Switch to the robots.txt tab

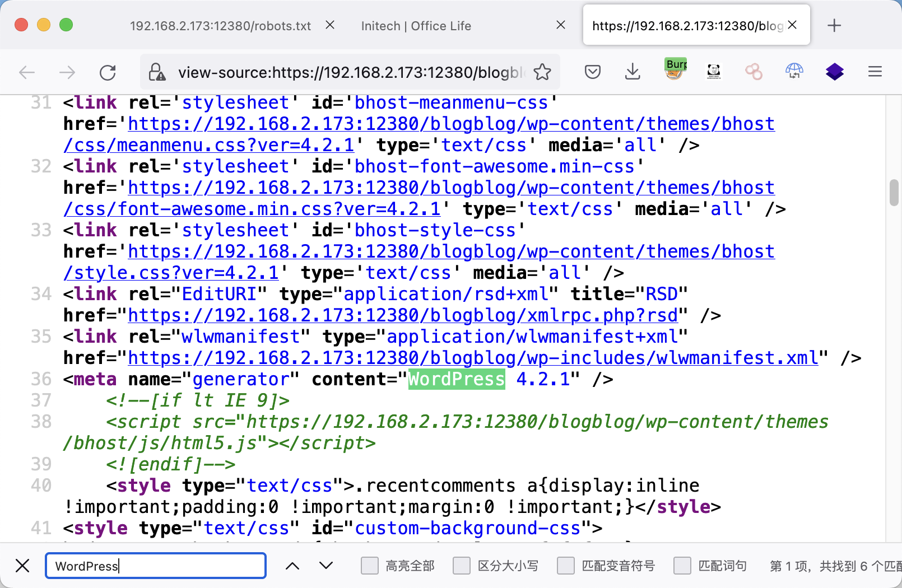point(220,26)
